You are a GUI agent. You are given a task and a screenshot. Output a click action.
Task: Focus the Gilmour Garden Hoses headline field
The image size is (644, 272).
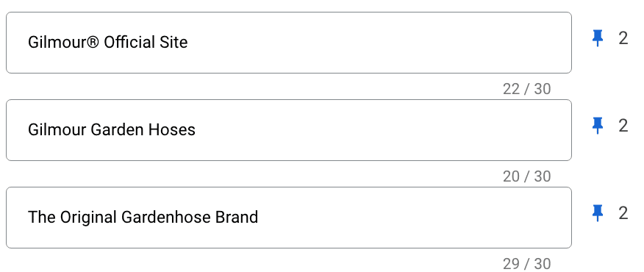pyautogui.click(x=289, y=130)
